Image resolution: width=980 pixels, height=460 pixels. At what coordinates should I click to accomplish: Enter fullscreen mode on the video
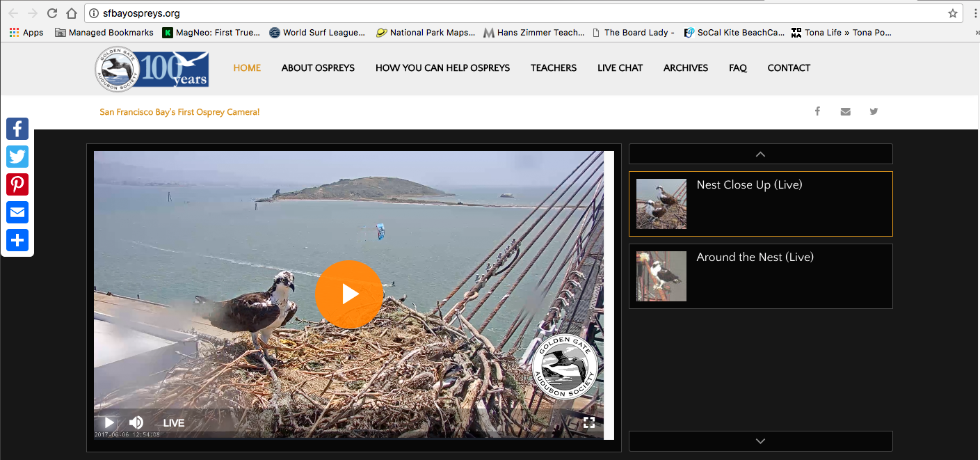click(x=588, y=422)
